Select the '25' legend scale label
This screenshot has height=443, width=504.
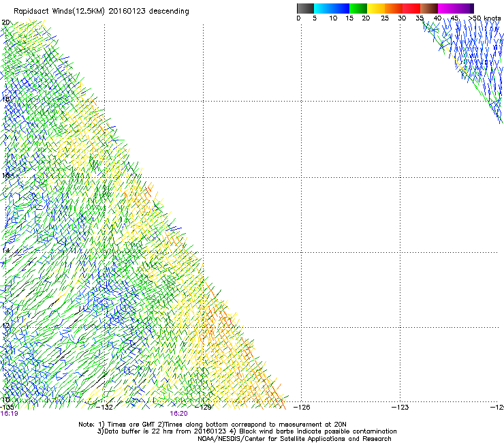[x=385, y=18]
